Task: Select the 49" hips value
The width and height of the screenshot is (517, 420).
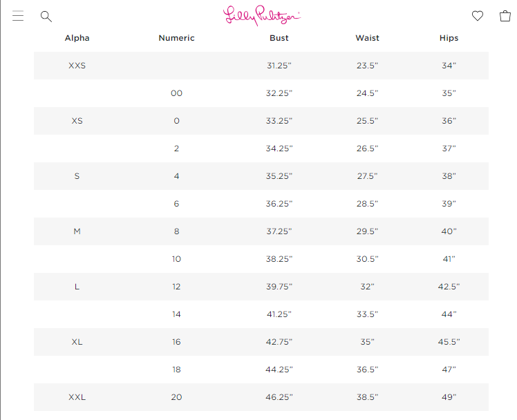Action: [449, 397]
